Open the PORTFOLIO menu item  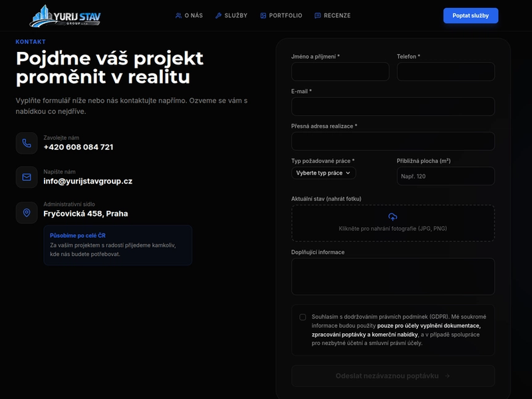pos(281,15)
